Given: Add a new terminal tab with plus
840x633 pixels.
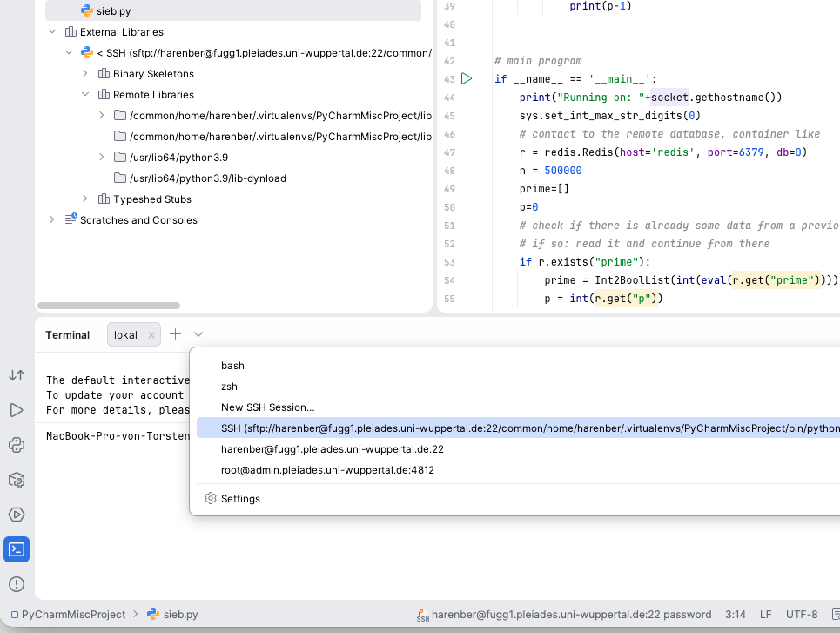Looking at the screenshot, I should tap(175, 334).
